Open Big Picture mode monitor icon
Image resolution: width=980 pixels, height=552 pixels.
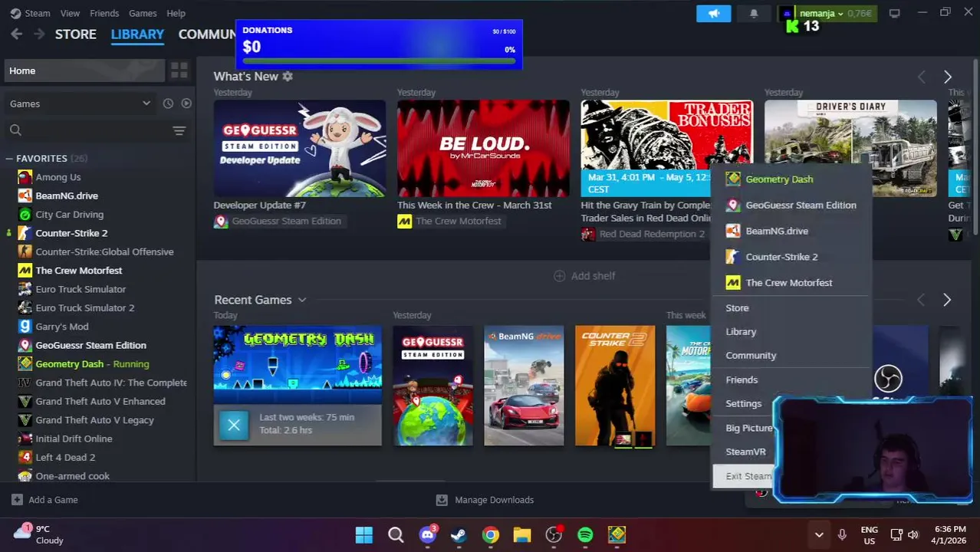894,14
